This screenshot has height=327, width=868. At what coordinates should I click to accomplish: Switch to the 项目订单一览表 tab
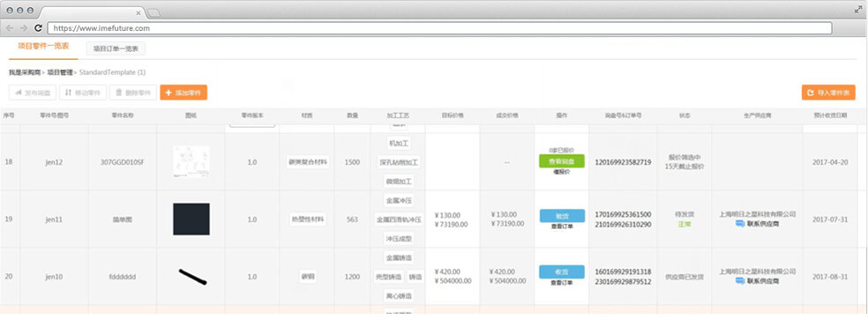pos(116,48)
